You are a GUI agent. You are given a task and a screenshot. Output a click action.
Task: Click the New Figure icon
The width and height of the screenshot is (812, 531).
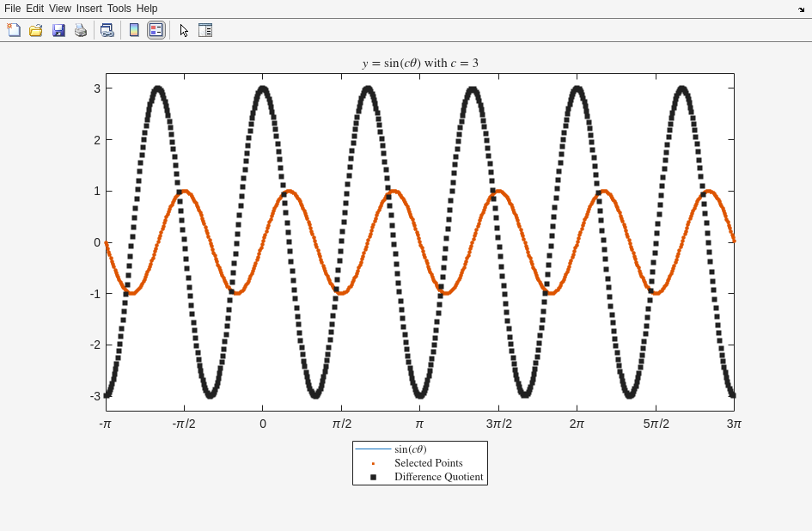(x=14, y=30)
